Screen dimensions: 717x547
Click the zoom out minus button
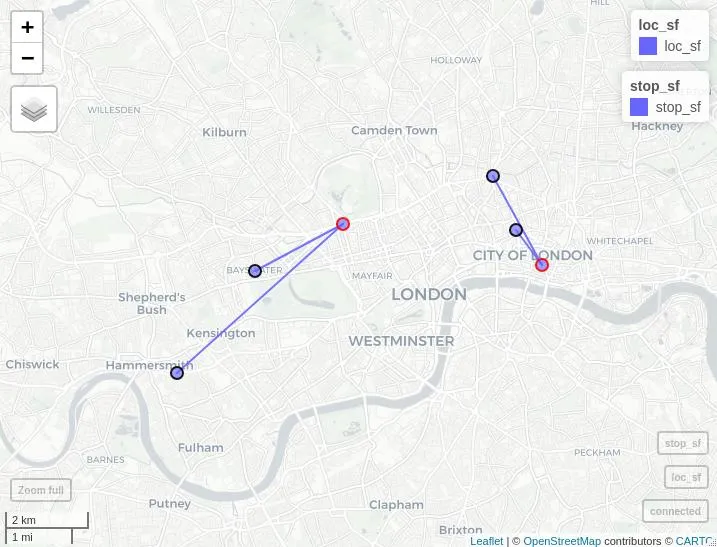pos(27,58)
